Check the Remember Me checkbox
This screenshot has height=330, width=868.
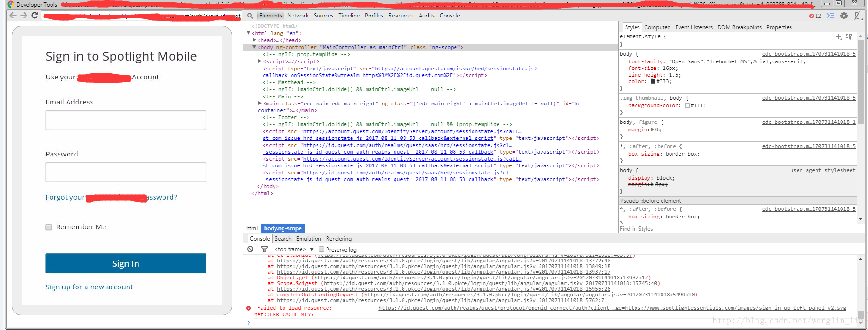[49, 227]
